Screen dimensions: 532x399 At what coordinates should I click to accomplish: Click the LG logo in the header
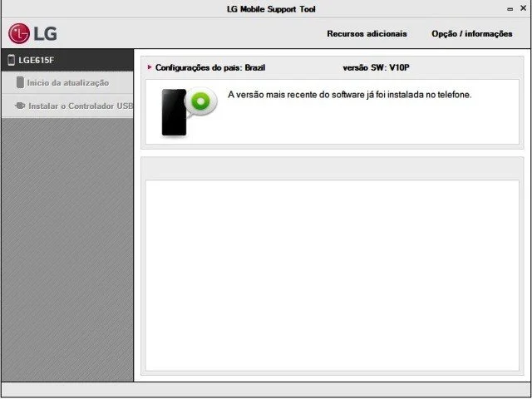pyautogui.click(x=32, y=33)
